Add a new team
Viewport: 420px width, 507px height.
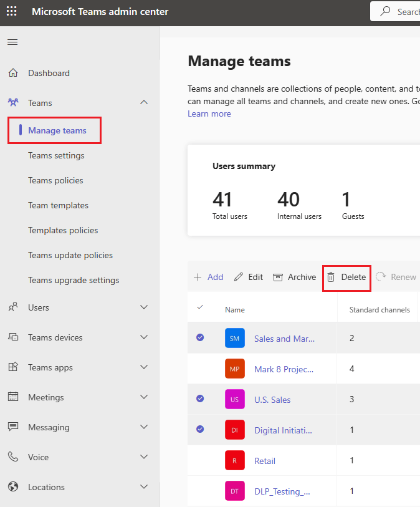coord(208,277)
